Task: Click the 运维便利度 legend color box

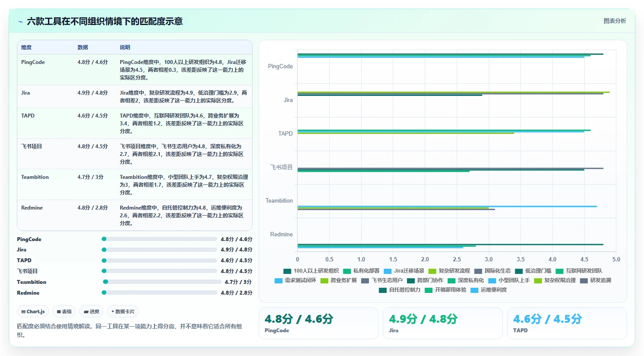Action: point(474,290)
